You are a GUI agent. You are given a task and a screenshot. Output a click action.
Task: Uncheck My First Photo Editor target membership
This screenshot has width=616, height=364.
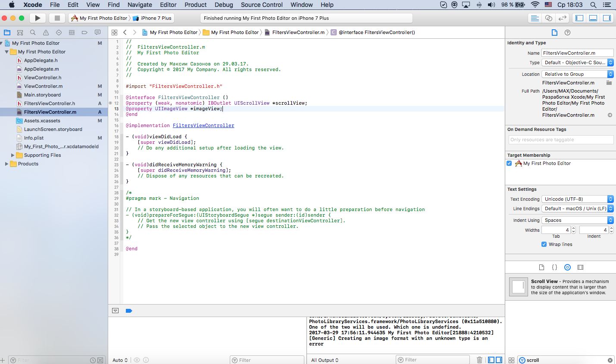coord(509,163)
